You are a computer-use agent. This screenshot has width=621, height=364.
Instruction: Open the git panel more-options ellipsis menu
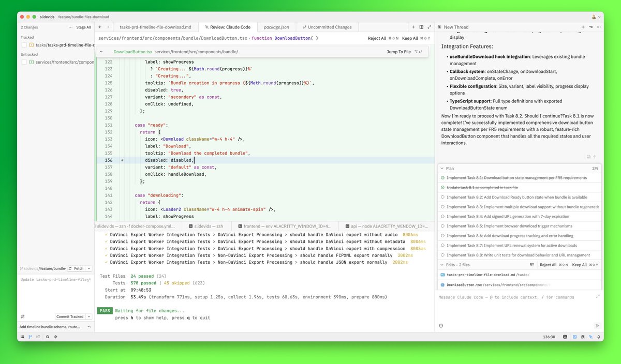tap(71, 27)
